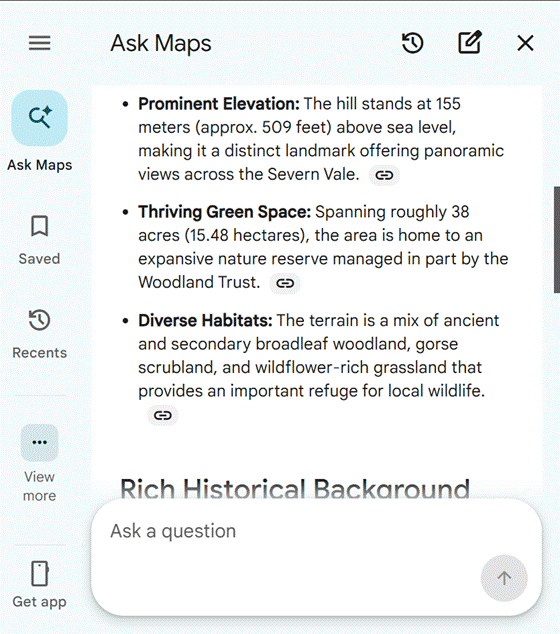Image resolution: width=560 pixels, height=634 pixels.
Task: Click the vertical scrollbar thumb
Action: click(x=557, y=240)
